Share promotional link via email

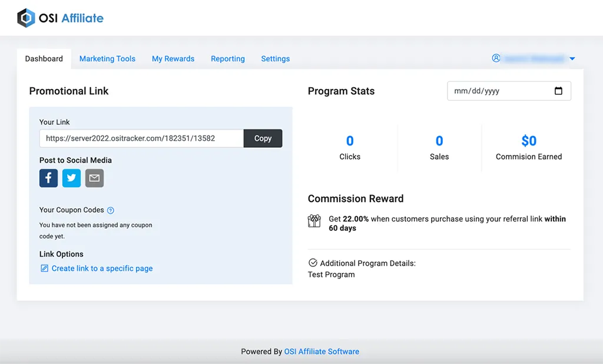coord(94,178)
